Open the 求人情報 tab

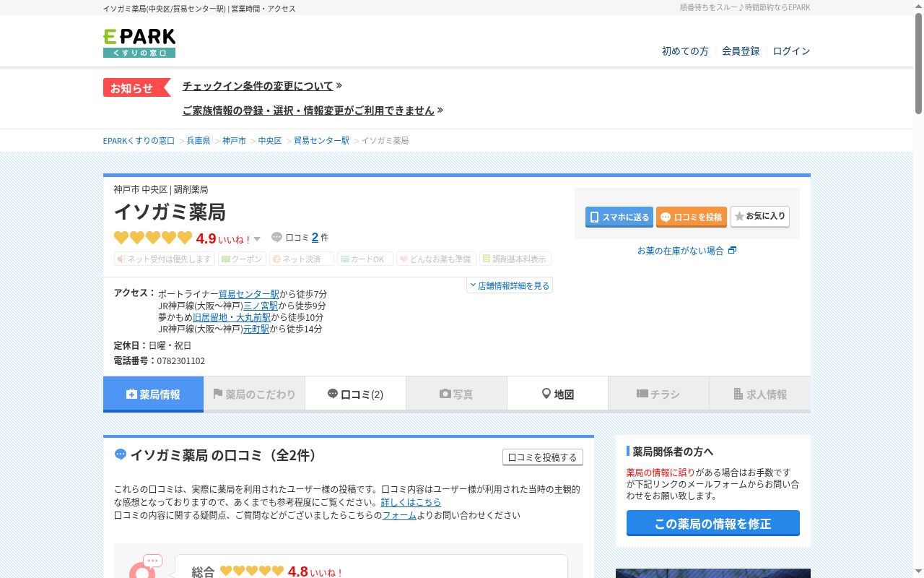(x=760, y=394)
